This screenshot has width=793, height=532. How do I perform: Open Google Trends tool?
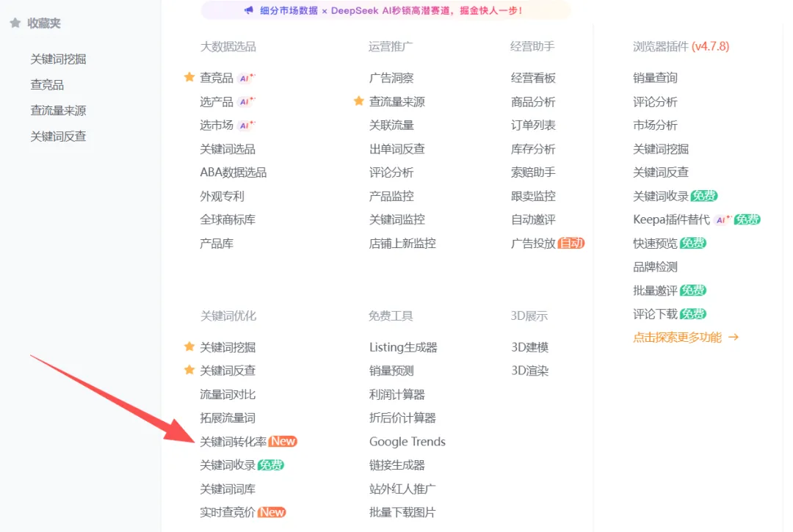(x=407, y=442)
